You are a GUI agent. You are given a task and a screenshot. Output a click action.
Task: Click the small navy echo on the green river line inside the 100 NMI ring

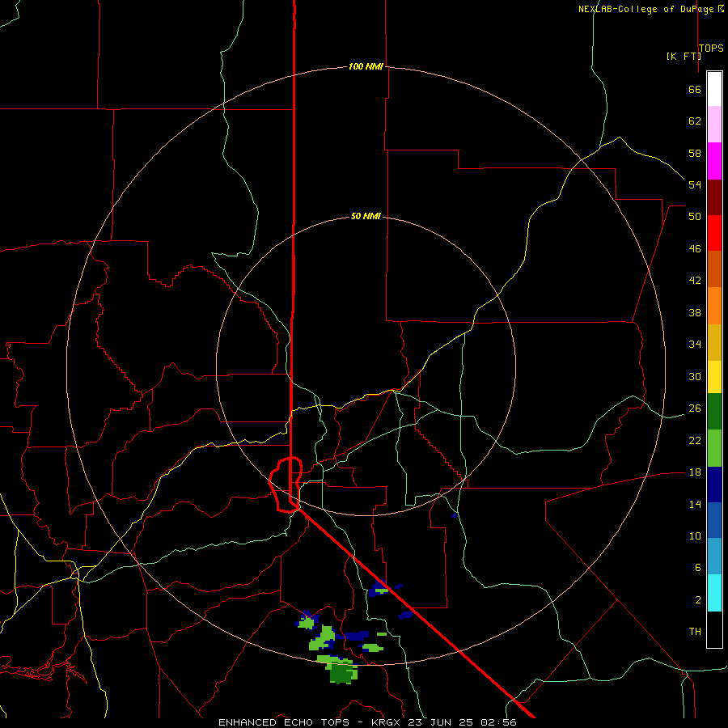(x=455, y=515)
